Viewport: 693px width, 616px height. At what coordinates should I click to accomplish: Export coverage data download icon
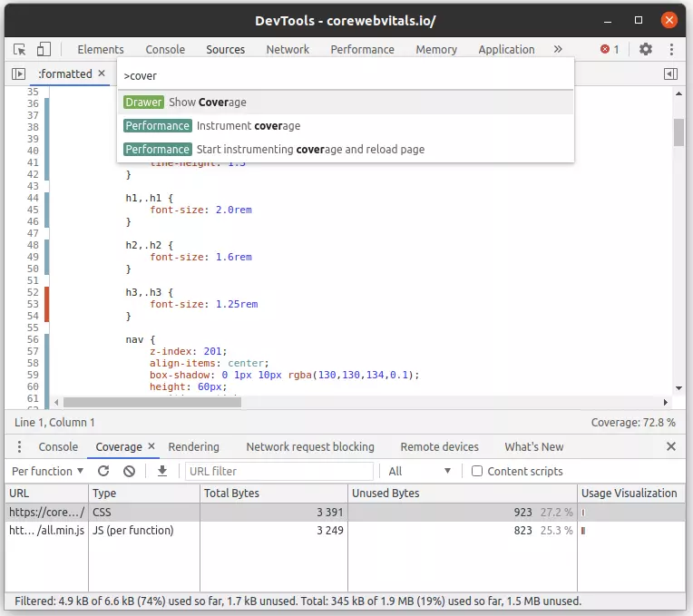(162, 471)
